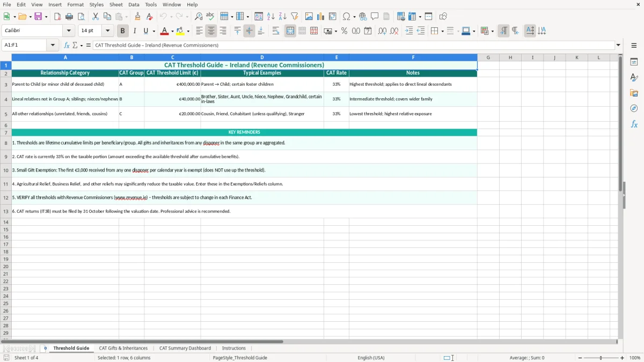Turn on AutoFilter with the funnel icon
This screenshot has width=644, height=362.
(x=295, y=17)
